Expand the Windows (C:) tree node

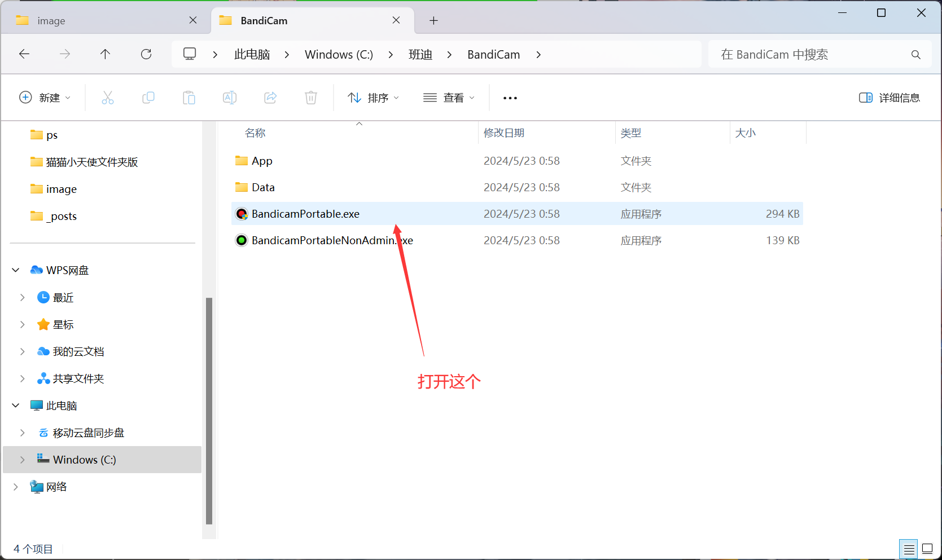coord(22,460)
